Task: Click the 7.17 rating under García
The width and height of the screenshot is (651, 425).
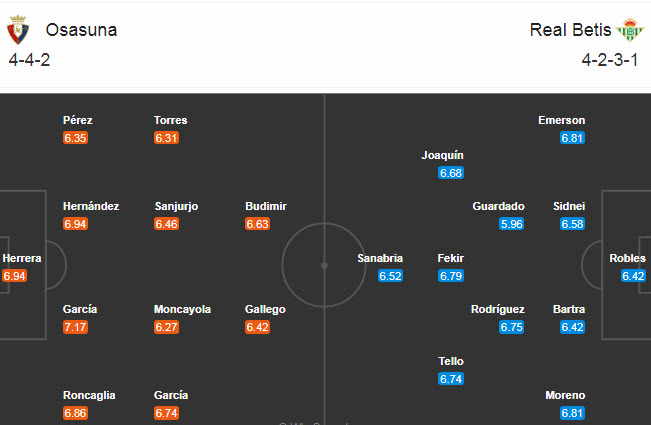Action: tap(75, 327)
